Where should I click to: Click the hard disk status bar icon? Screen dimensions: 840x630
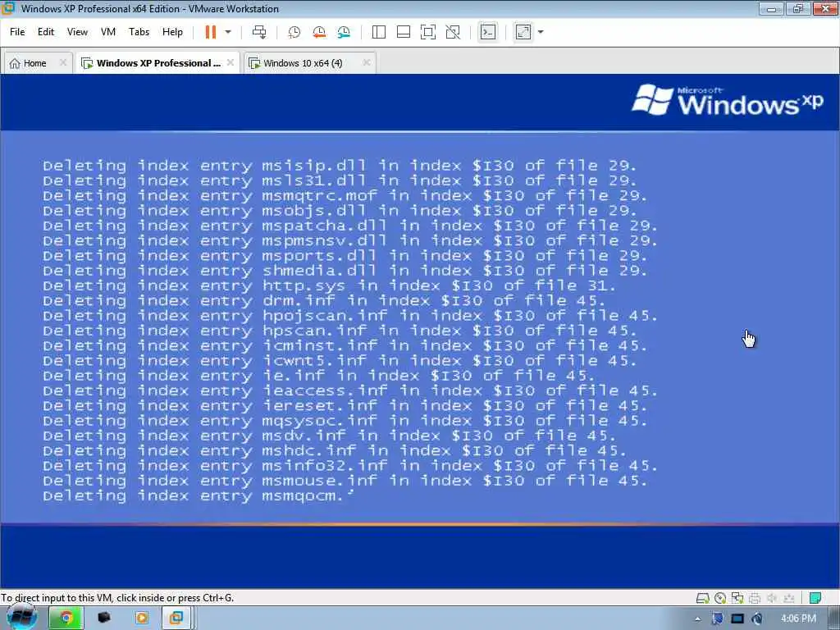coord(702,598)
